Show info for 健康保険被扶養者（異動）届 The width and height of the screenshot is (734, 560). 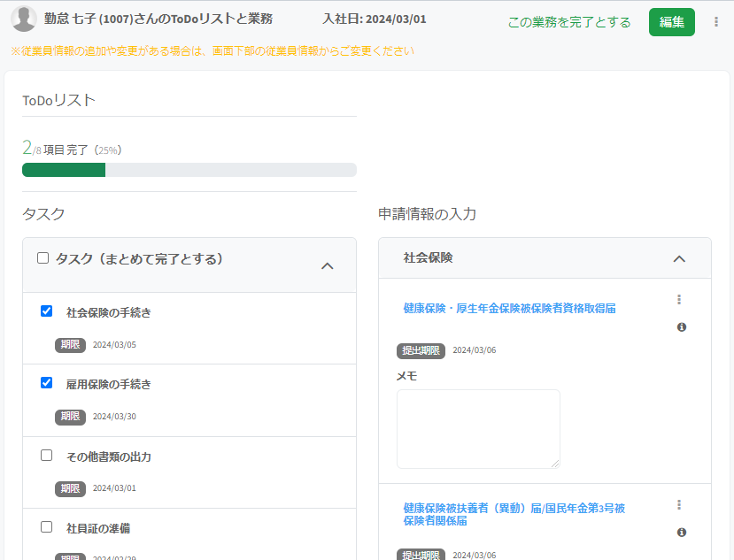pyautogui.click(x=682, y=533)
